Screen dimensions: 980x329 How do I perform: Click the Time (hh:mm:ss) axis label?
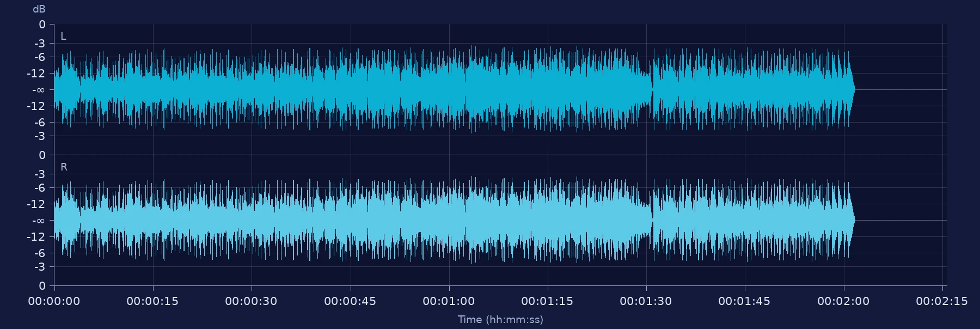(x=500, y=320)
